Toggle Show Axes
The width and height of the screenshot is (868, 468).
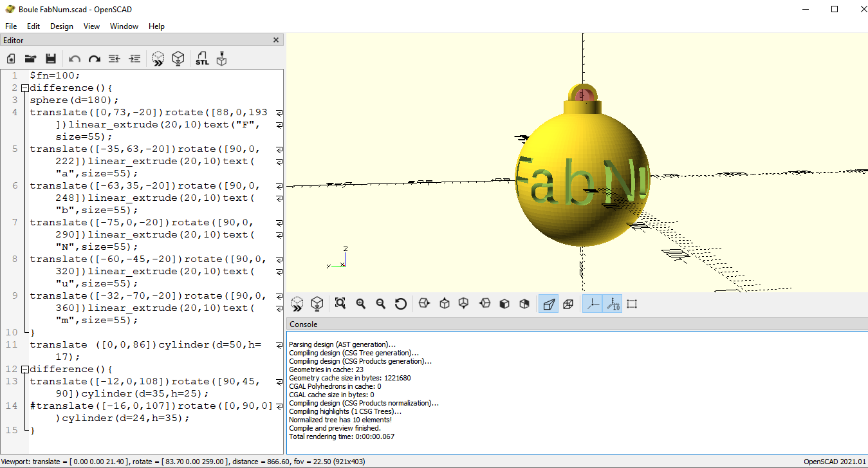(x=592, y=304)
